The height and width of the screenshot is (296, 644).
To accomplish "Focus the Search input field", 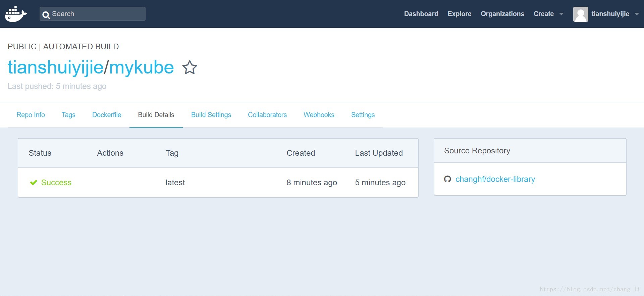I will (x=93, y=14).
